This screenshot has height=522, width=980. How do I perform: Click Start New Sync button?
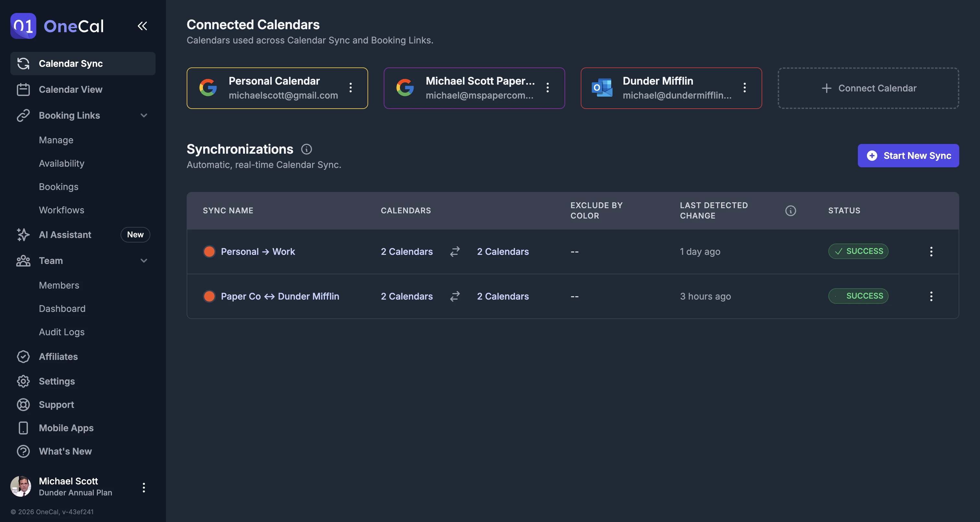tap(908, 156)
